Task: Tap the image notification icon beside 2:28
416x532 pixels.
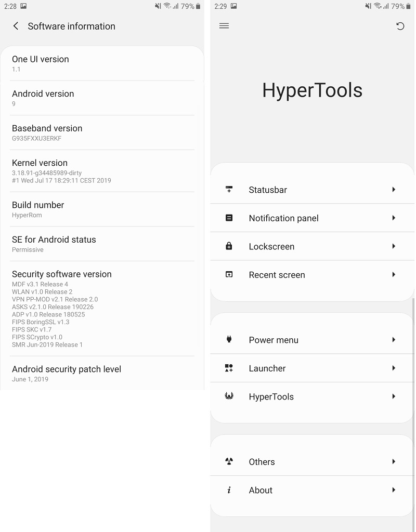Action: coord(23,6)
